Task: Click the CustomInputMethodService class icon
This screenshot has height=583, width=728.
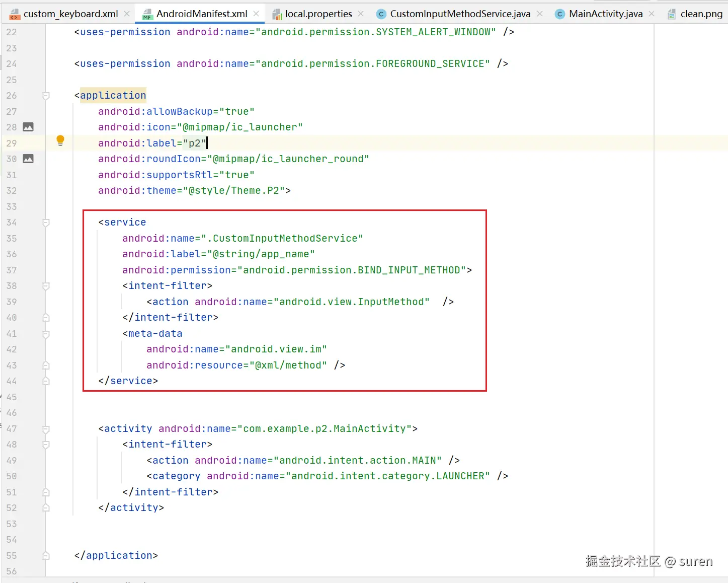Action: pyautogui.click(x=382, y=14)
